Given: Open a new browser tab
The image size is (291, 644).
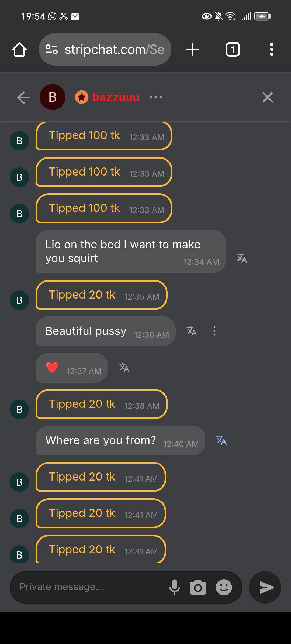Looking at the screenshot, I should click(x=192, y=50).
